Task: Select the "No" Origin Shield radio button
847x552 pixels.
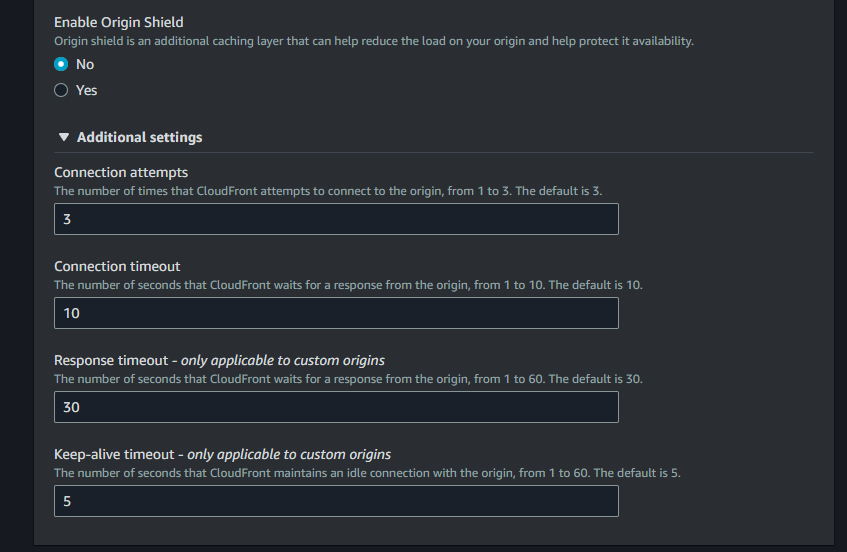Action: [x=61, y=64]
